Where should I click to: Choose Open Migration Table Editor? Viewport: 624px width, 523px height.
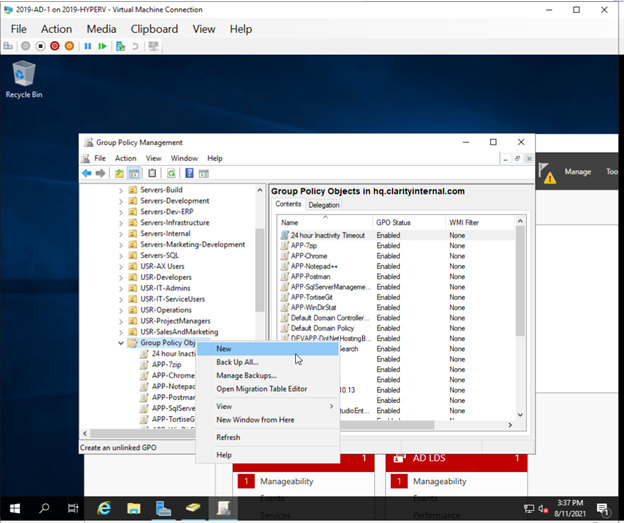(268, 389)
